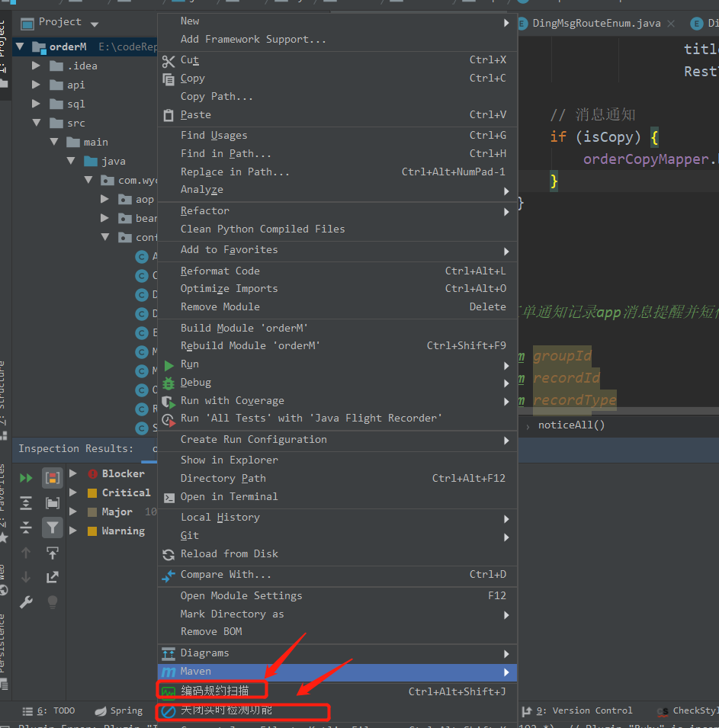The image size is (719, 728).
Task: Open Version Control from the status bar
Action: point(586,710)
